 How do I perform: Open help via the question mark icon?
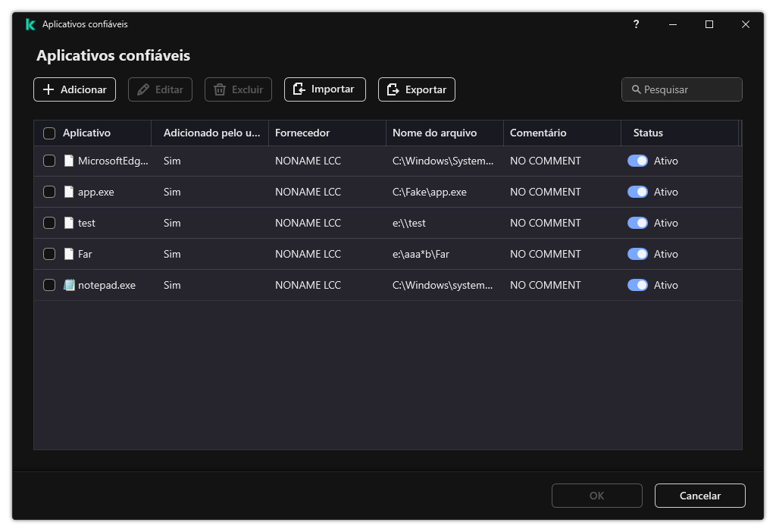point(636,23)
